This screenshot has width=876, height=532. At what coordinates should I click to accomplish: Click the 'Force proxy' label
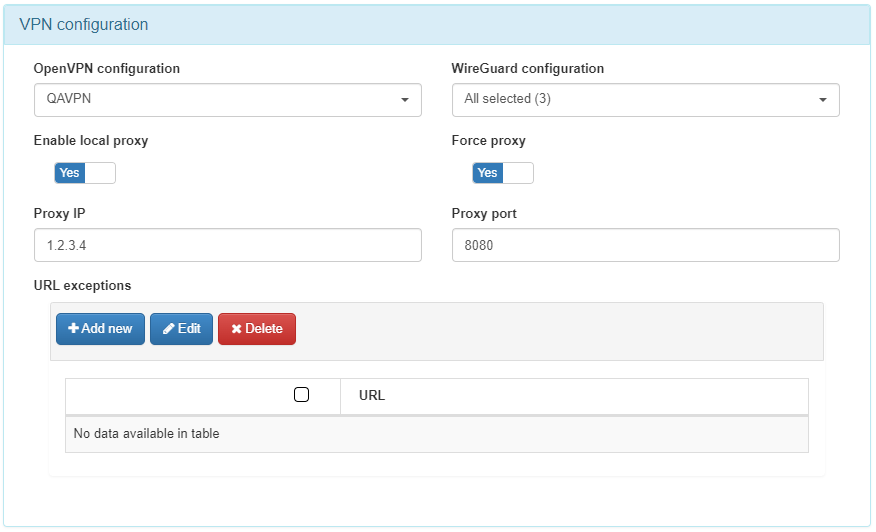(488, 140)
